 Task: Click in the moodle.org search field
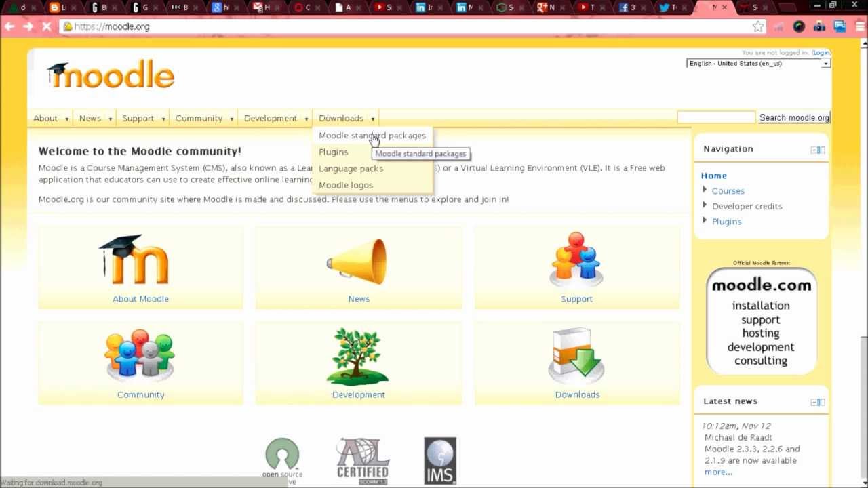pos(716,118)
